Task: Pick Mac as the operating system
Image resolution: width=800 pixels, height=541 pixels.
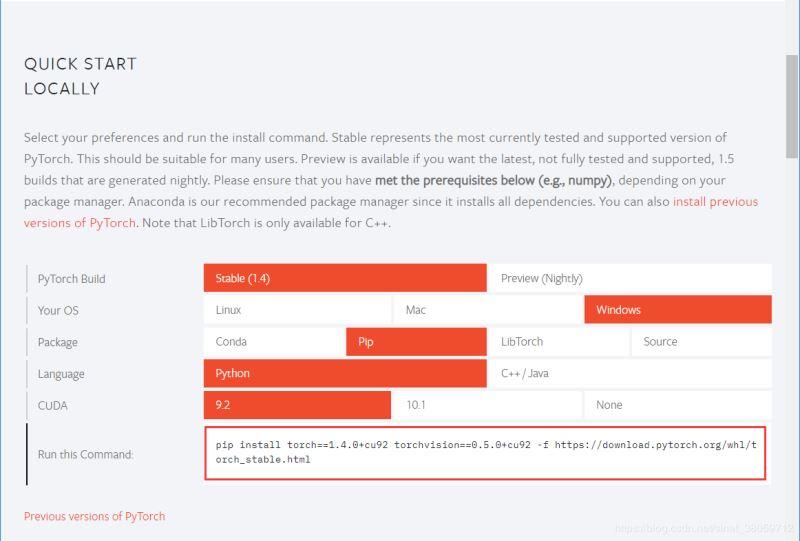Action: tap(488, 310)
